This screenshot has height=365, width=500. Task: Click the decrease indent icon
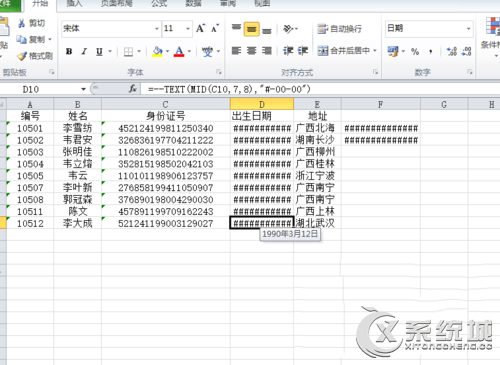point(288,51)
